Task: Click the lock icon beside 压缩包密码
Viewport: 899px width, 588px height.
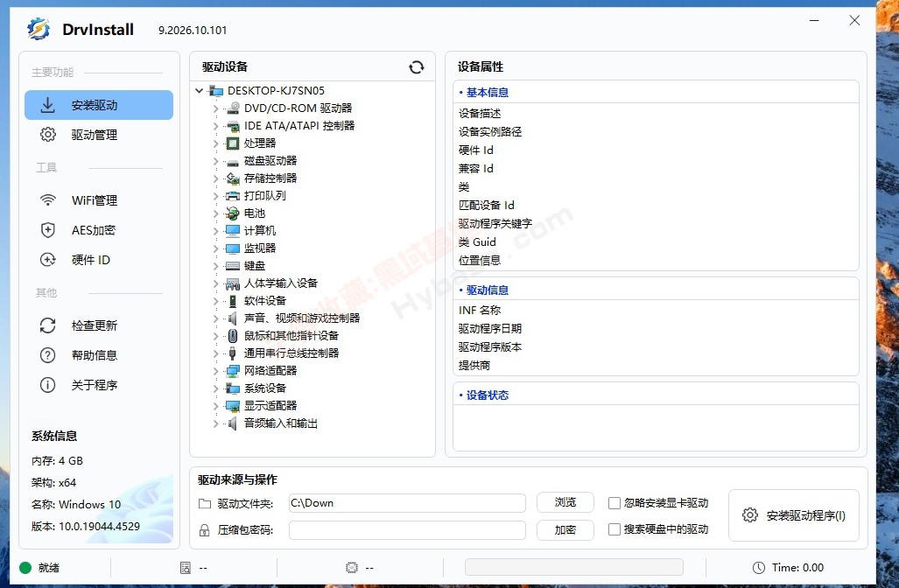Action: (205, 530)
